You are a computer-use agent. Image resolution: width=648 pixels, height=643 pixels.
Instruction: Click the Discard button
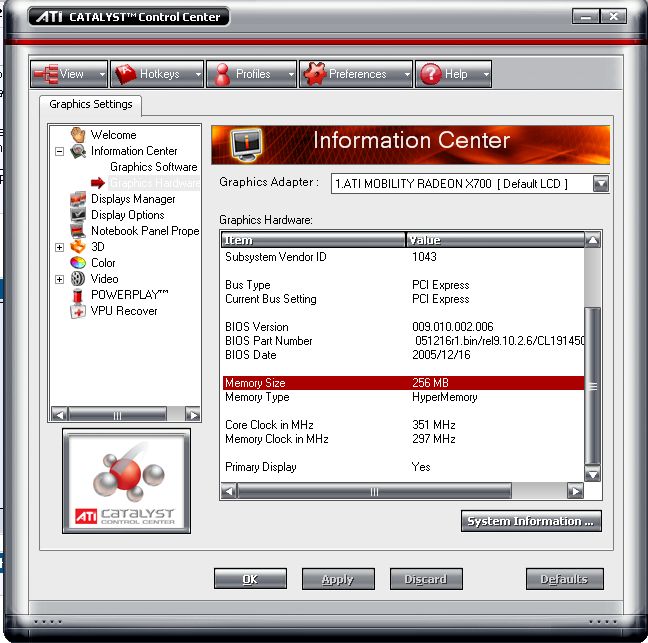(426, 579)
